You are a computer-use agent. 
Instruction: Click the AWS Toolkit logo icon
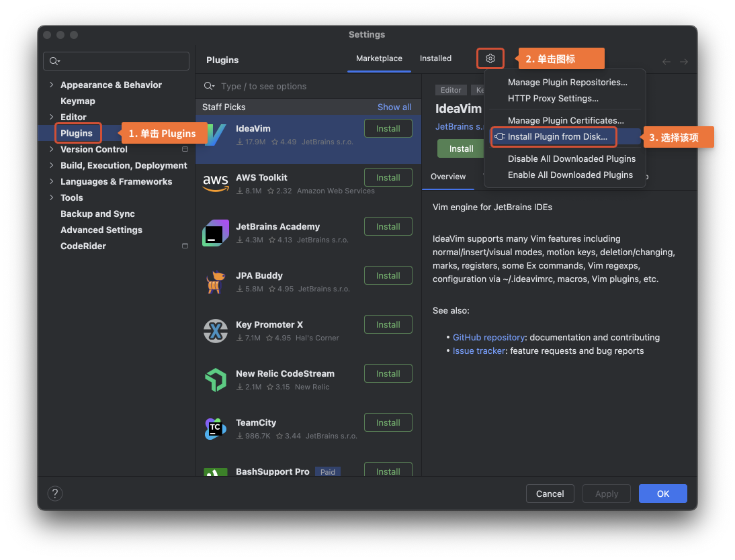click(x=216, y=184)
